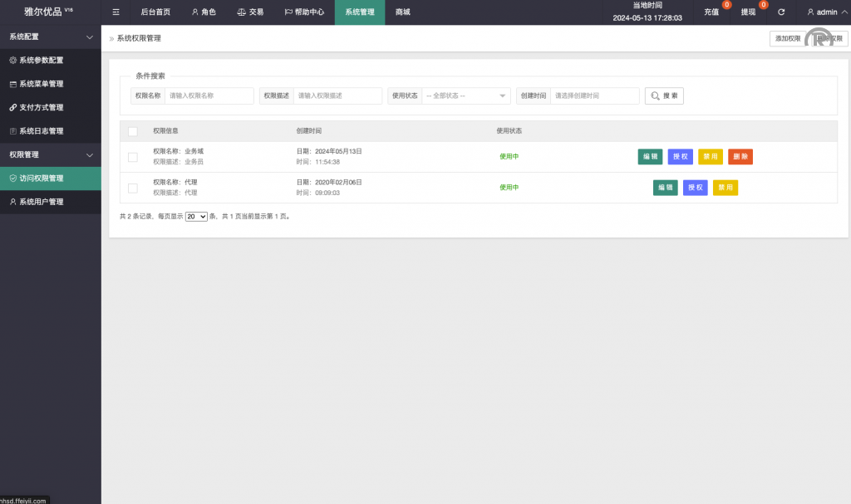Open the 后台首页 top menu item
The width and height of the screenshot is (851, 504).
click(155, 12)
